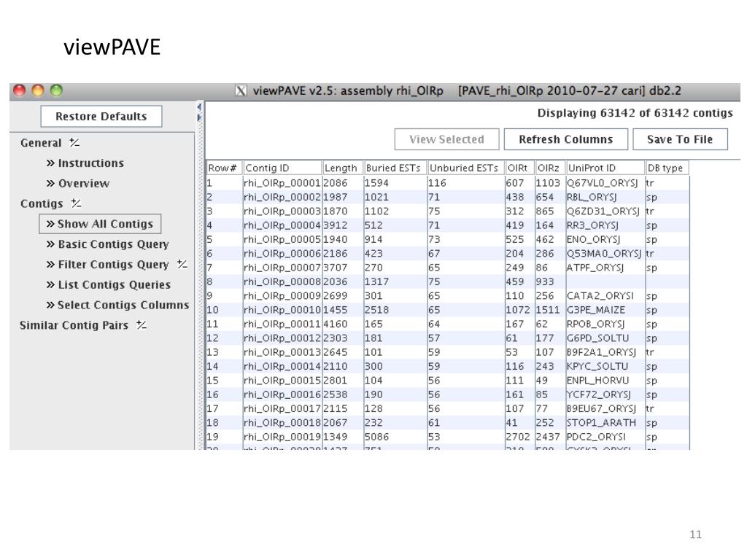This screenshot has width=747, height=560.
Task: Open Basic Contigs Query
Action: point(108,244)
